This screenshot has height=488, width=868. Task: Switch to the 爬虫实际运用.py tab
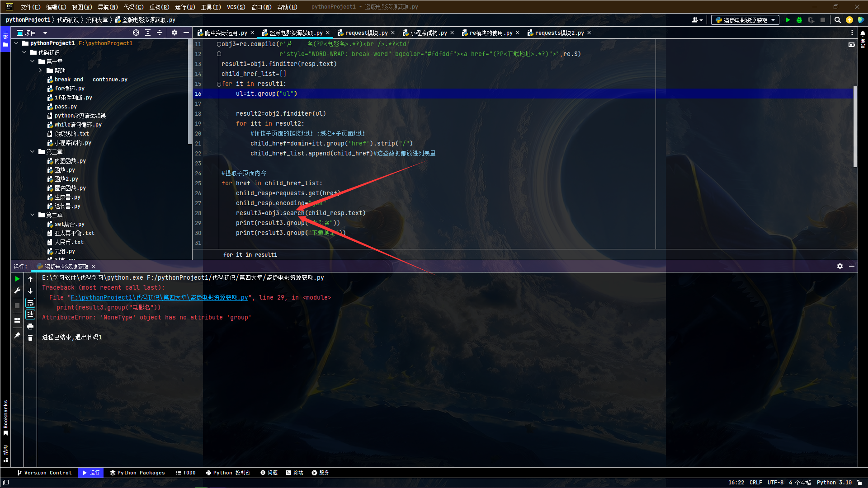pos(226,33)
